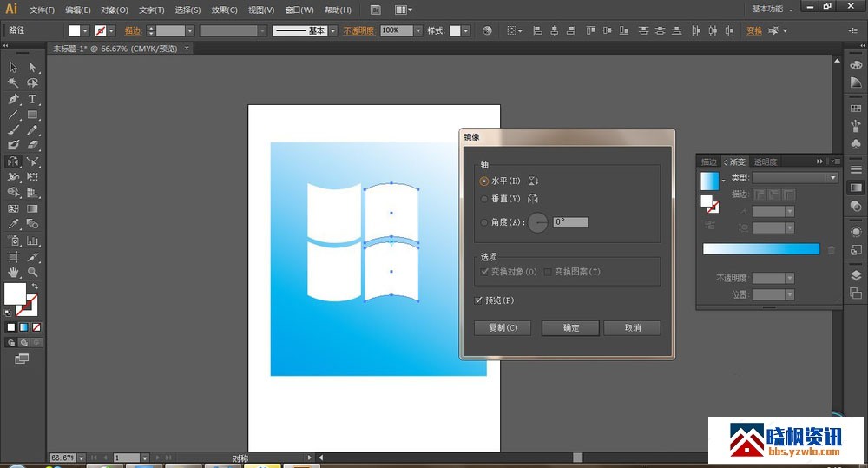868x468 pixels.
Task: Click the angle value input field in dialog
Action: tap(571, 222)
